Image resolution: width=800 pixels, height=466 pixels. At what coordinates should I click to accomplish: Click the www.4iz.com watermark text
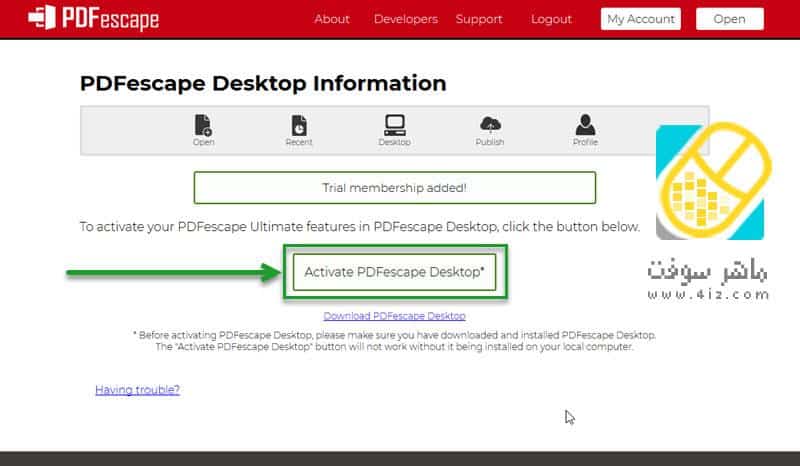pos(708,295)
